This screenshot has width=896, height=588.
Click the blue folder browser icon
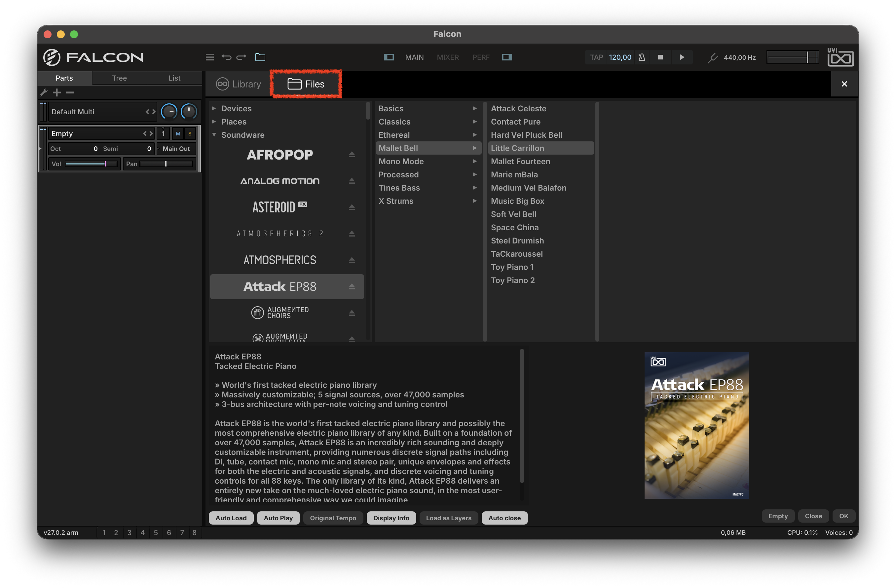[x=260, y=57]
